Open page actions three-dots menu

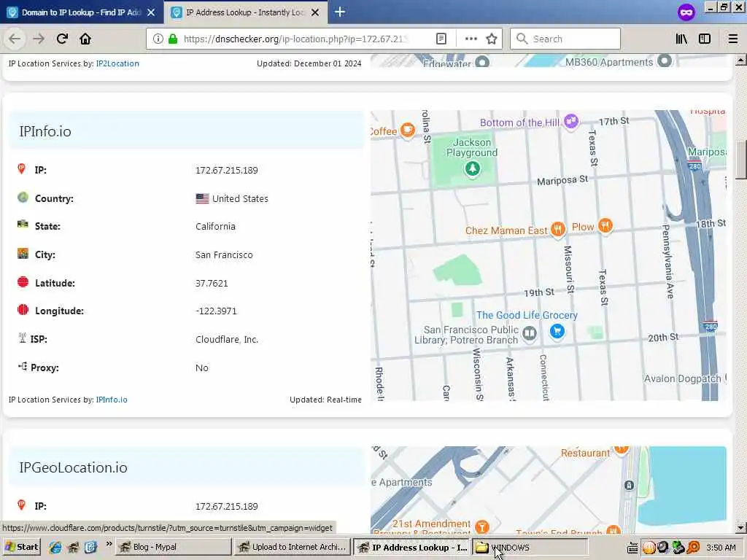[x=471, y=39]
